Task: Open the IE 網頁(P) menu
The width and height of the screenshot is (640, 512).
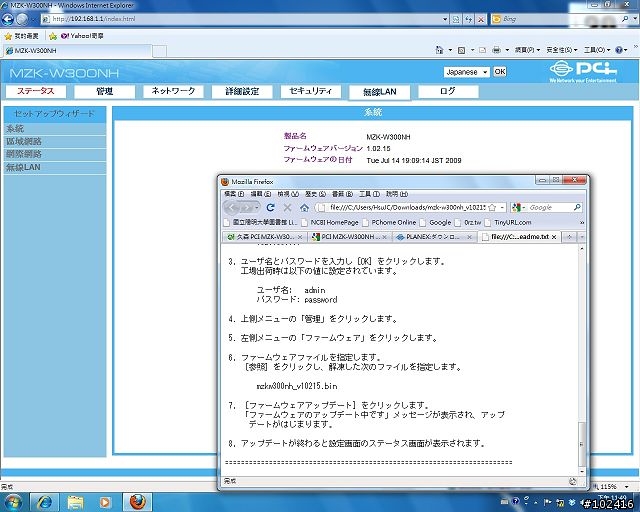Action: (527, 50)
